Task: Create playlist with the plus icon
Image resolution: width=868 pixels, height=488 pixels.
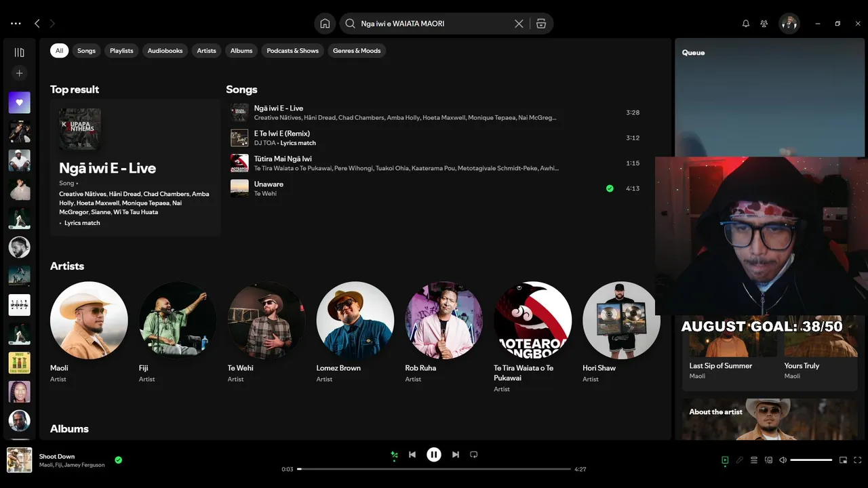Action: [x=19, y=73]
